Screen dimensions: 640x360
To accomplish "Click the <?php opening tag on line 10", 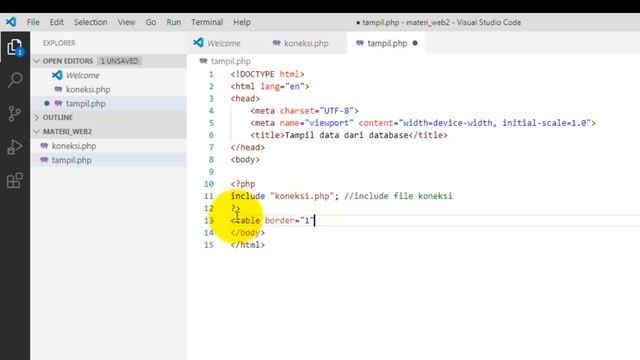I will click(243, 184).
